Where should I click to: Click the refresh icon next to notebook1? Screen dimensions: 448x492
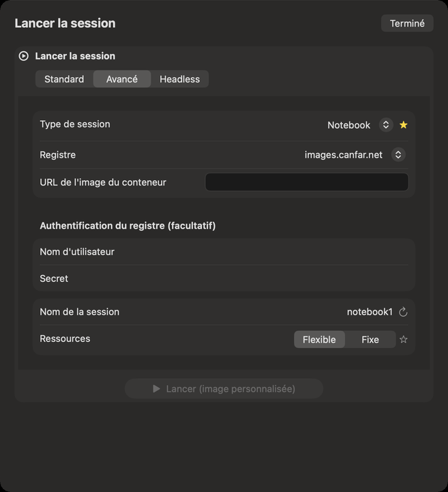point(403,312)
